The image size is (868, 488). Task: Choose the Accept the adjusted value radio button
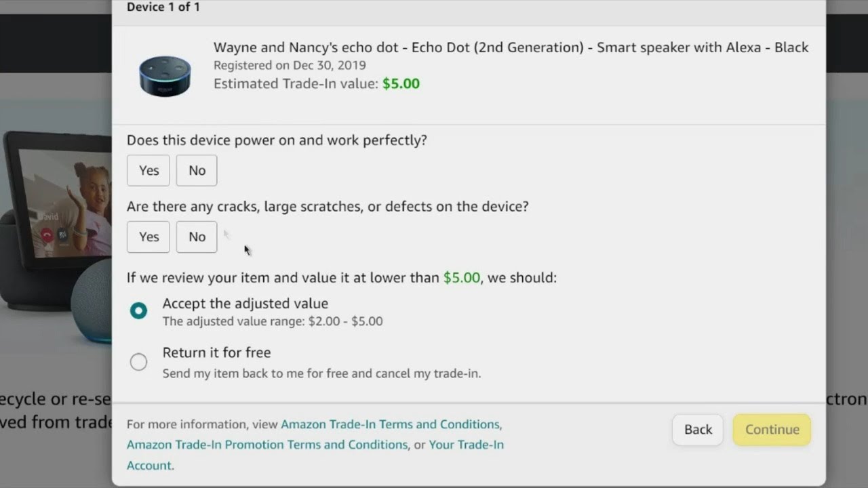(138, 311)
